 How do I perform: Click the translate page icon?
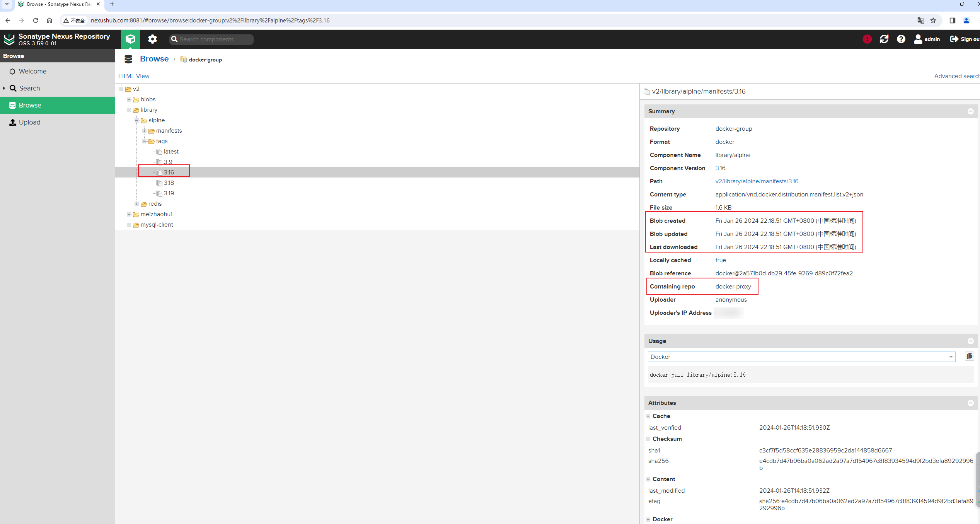(920, 20)
